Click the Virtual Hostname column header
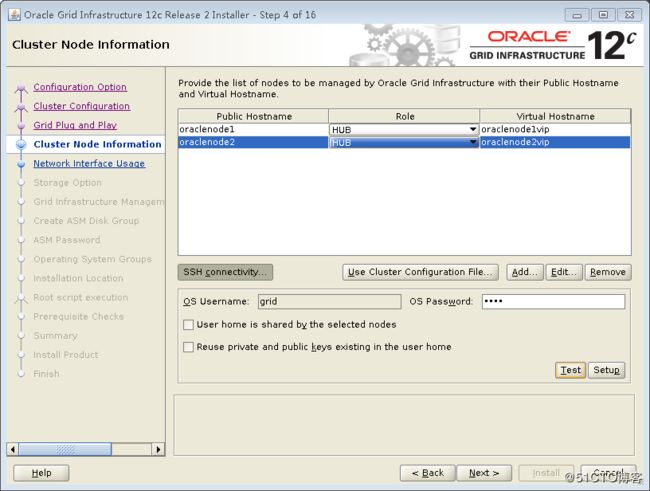This screenshot has height=491, width=650. tap(555, 116)
